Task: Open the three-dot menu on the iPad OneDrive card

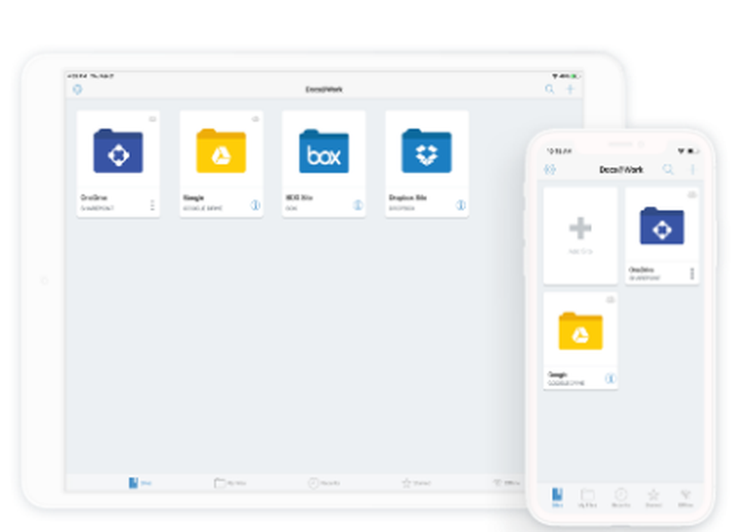Action: coord(153,206)
